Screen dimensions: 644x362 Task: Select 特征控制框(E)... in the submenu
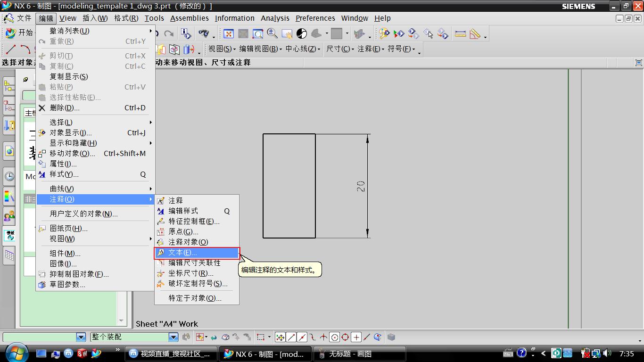197,221
